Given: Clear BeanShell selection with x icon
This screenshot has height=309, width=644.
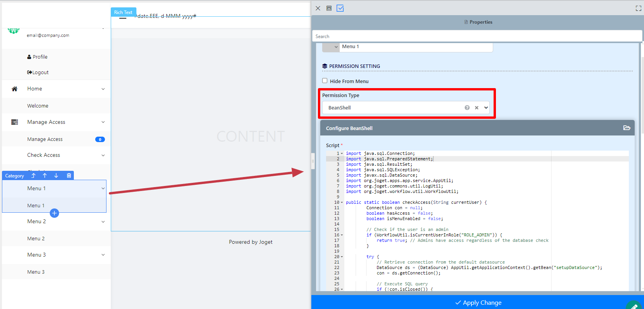Looking at the screenshot, I should coord(476,108).
